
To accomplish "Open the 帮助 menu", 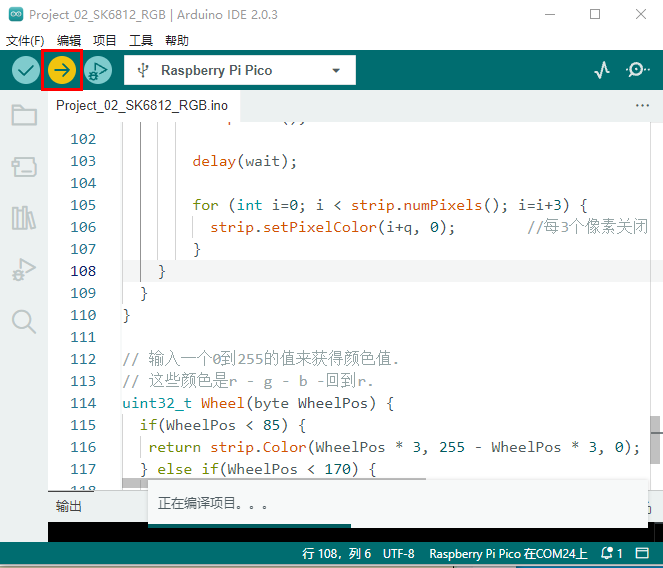I will [177, 41].
